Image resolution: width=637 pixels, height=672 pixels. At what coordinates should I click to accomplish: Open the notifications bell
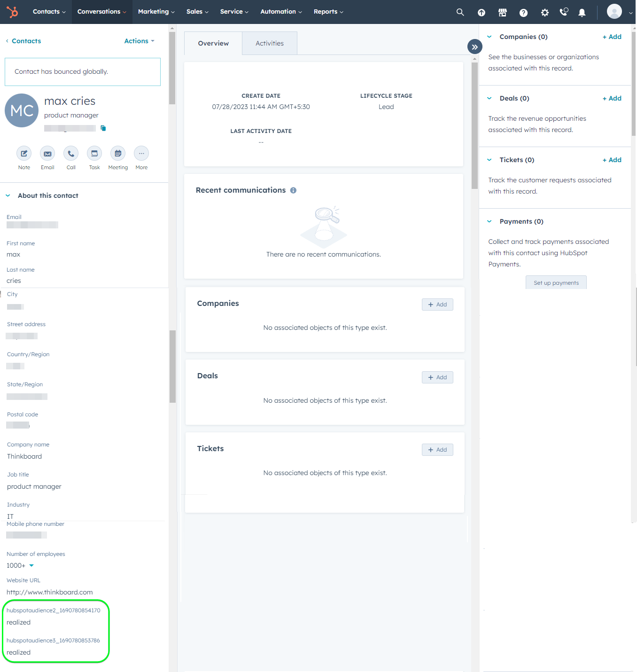tap(582, 13)
